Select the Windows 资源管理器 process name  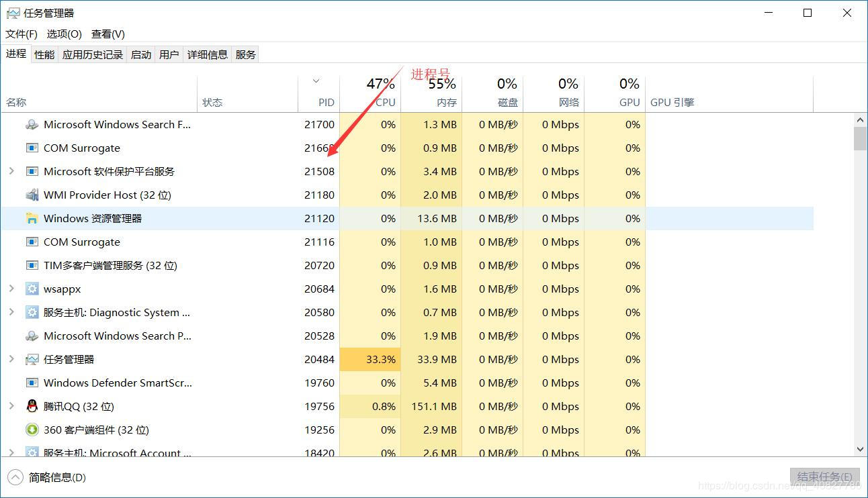[93, 219]
